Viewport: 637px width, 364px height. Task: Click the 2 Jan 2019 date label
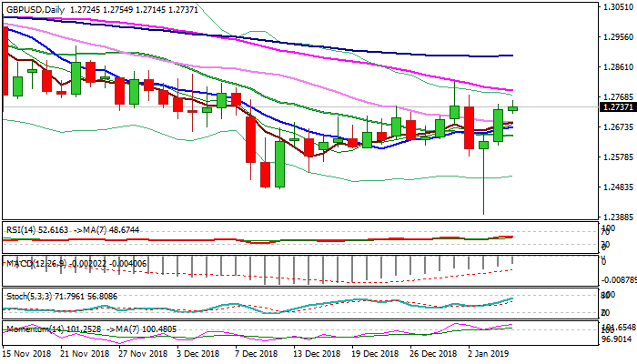click(489, 351)
